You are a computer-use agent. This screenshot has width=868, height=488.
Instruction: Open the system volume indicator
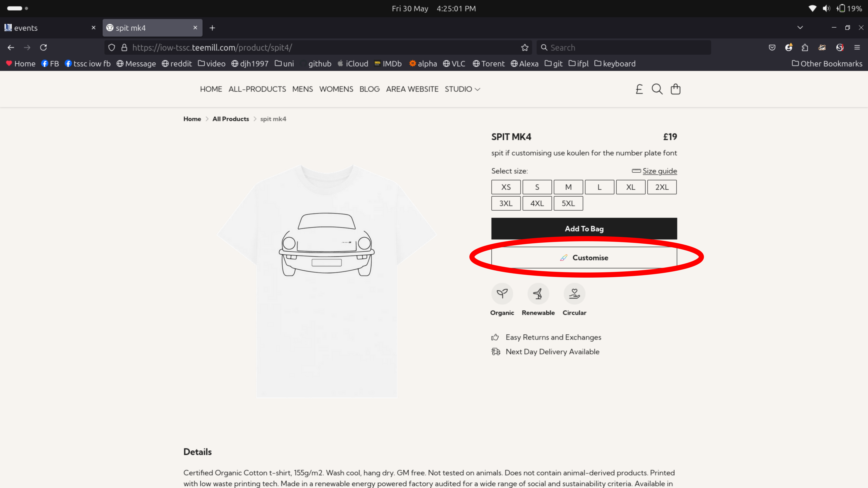tap(826, 8)
